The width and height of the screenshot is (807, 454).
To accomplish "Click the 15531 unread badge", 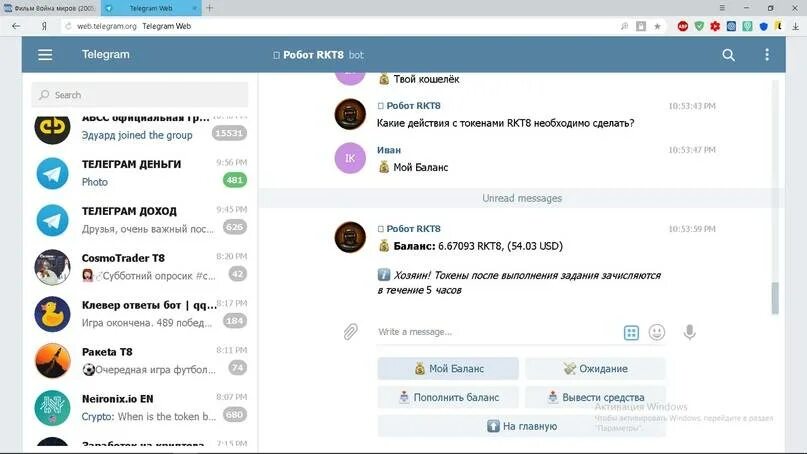I will 229,133.
